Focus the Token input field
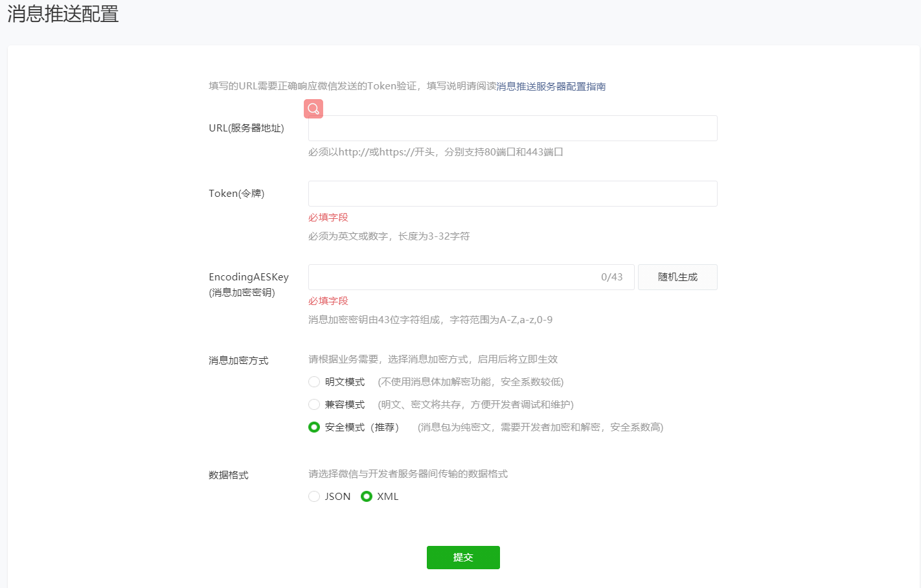921x588 pixels. pos(512,194)
